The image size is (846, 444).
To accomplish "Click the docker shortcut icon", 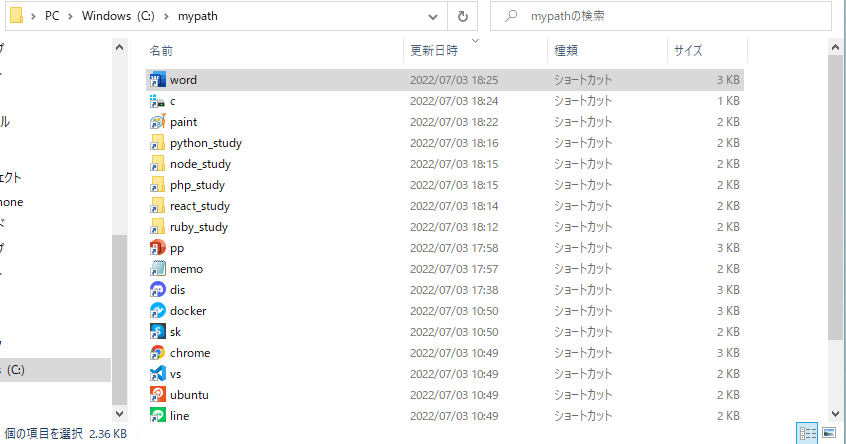I will (x=158, y=311).
